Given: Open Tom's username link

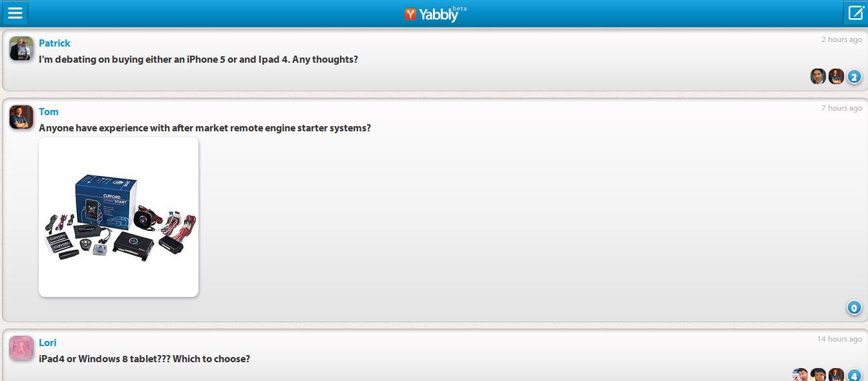Looking at the screenshot, I should pos(48,111).
